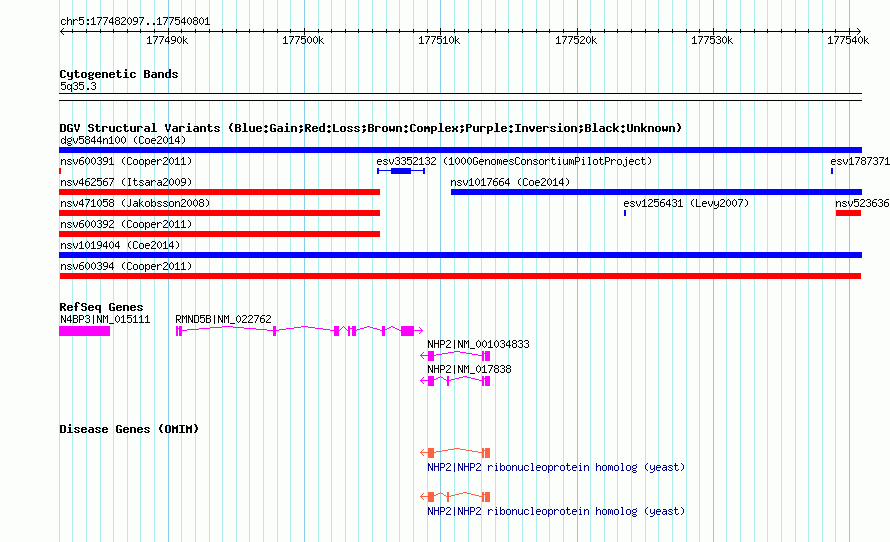Open the esv3352132 variant glyph

pos(401,171)
